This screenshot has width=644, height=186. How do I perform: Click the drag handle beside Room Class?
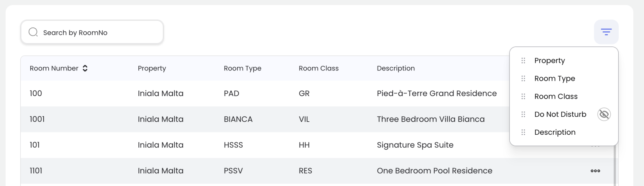tap(523, 96)
